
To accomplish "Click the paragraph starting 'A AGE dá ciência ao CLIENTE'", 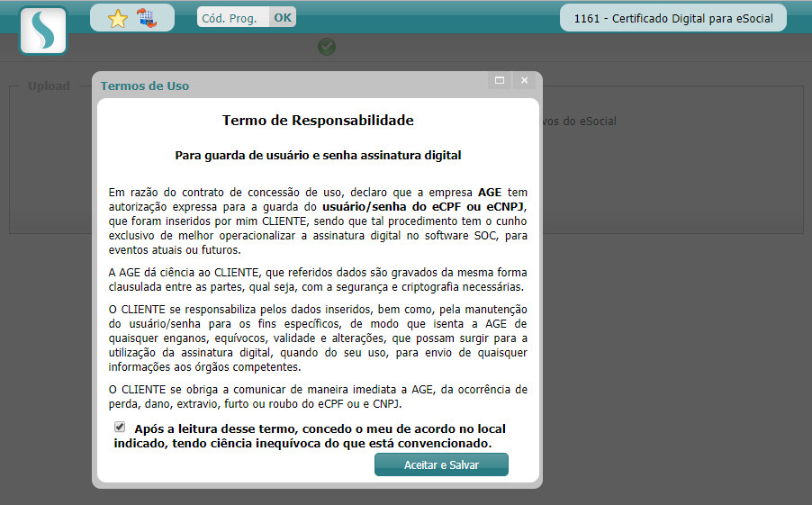I will pos(318,280).
